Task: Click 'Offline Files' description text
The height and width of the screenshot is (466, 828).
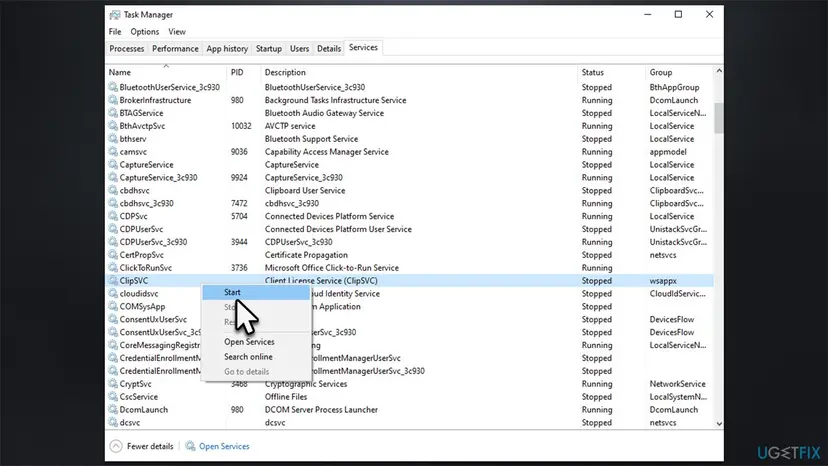Action: (x=286, y=397)
